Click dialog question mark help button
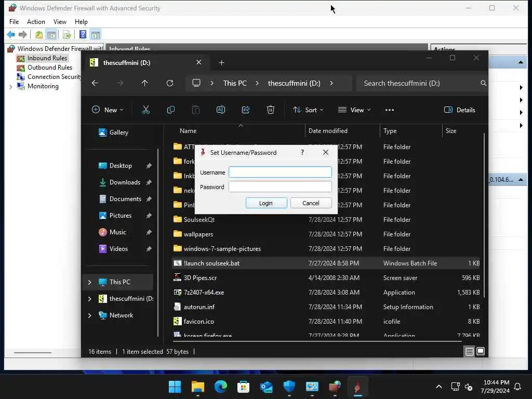Screen dimensions: 532x399 point(302,152)
